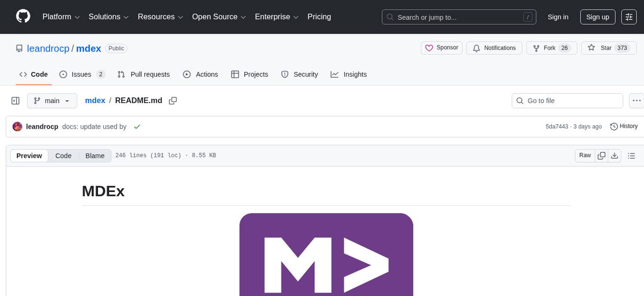Screen dimensions: 644x296
Task: Open the notifications bell icon
Action: (476, 48)
